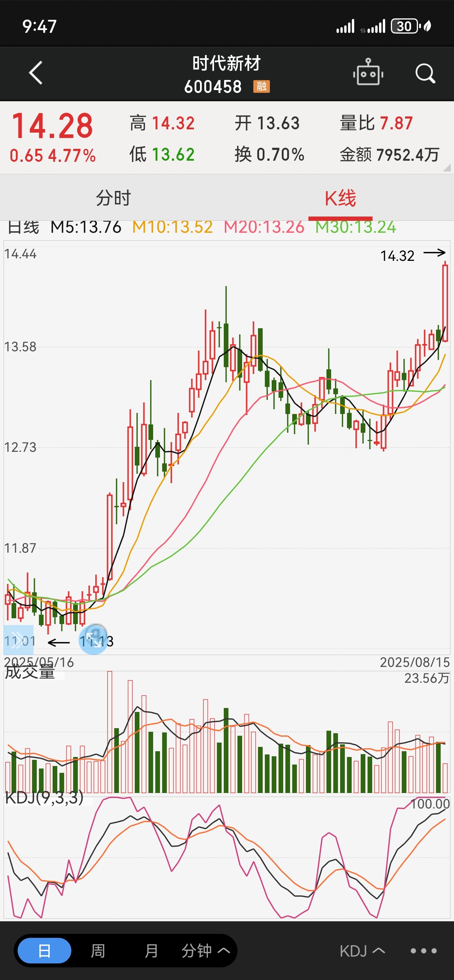The height and width of the screenshot is (980, 454).
Task: Tap the 量比 7.87 value
Action: click(x=376, y=123)
